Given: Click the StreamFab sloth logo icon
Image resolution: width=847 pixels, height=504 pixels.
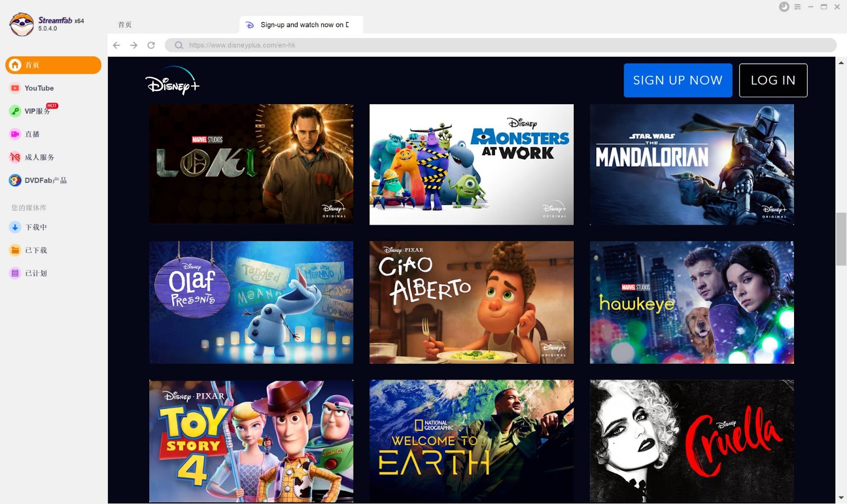Looking at the screenshot, I should 22,24.
